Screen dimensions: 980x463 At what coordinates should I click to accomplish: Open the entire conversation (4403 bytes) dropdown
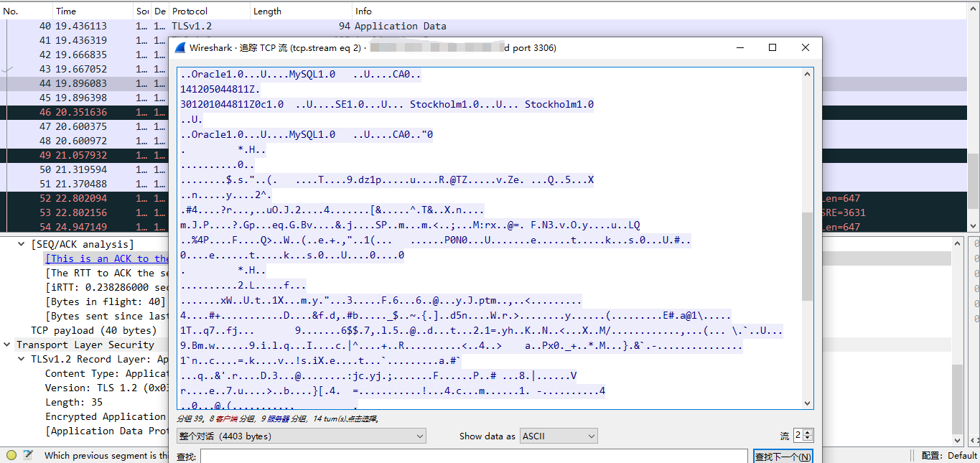pos(301,436)
